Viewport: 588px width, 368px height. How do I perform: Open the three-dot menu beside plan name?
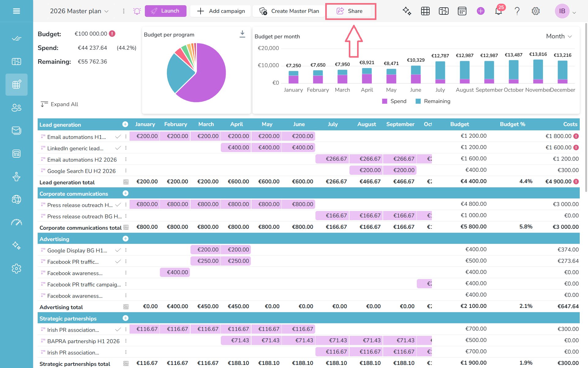123,11
